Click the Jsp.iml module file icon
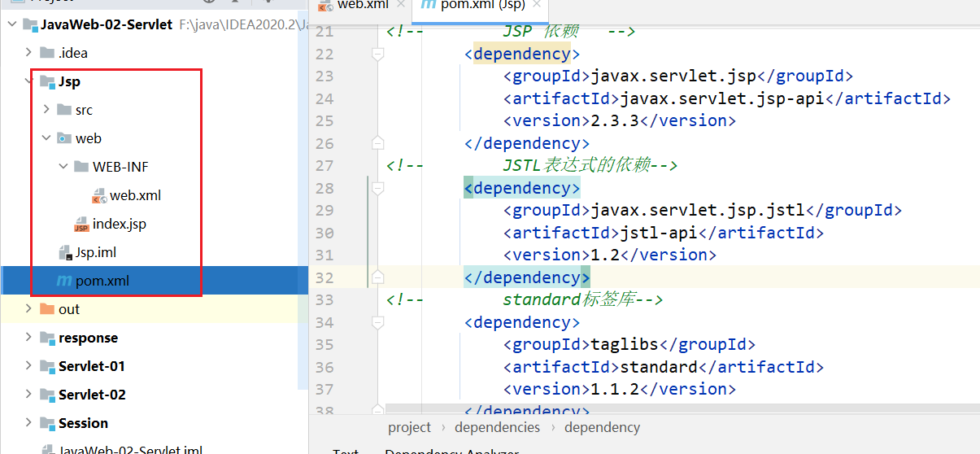Image resolution: width=980 pixels, height=454 pixels. (64, 252)
